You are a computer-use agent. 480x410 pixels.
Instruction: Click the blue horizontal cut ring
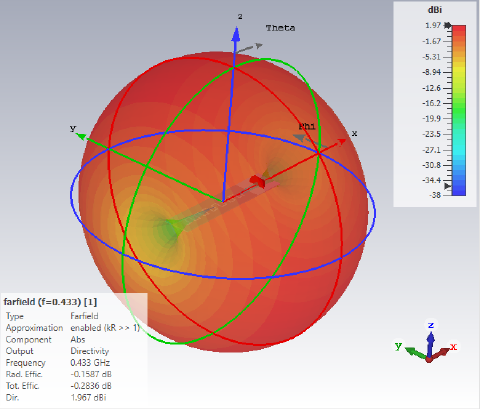(223, 278)
